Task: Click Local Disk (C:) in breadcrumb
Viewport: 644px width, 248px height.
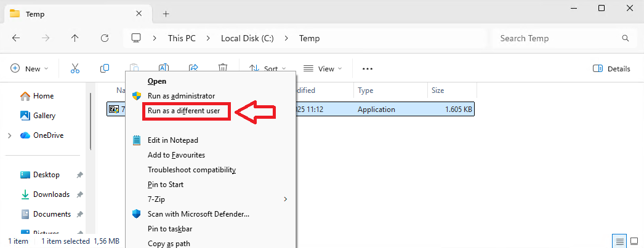Action: tap(248, 38)
